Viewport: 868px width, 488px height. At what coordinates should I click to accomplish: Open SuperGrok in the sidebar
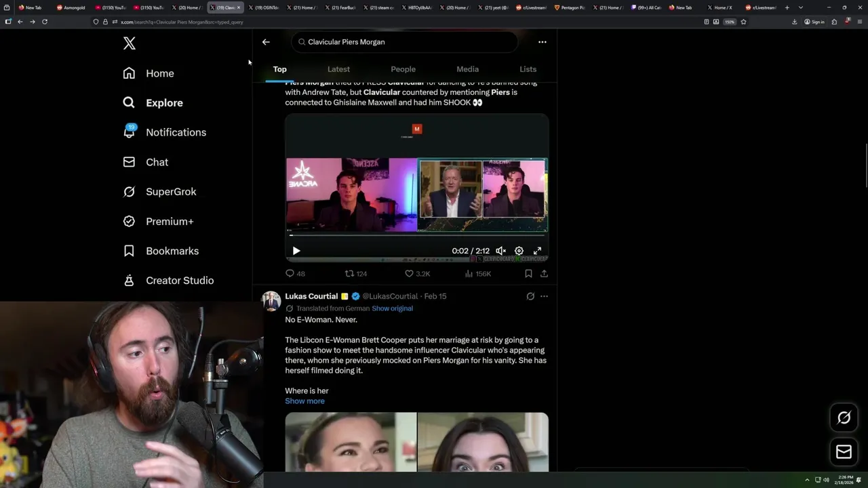click(159, 192)
